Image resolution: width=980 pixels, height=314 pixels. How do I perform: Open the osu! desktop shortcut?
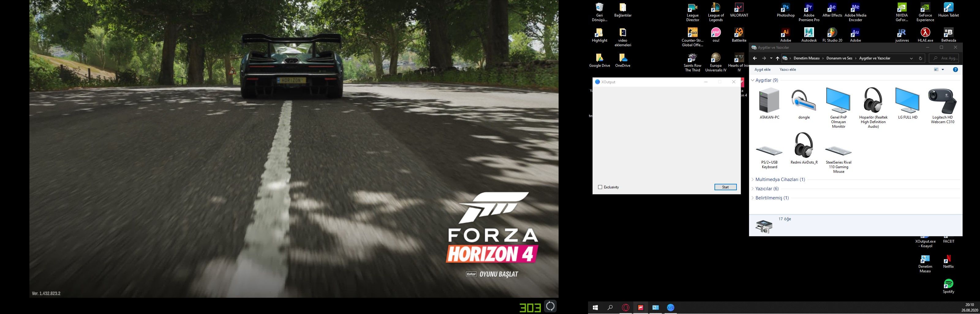click(716, 35)
